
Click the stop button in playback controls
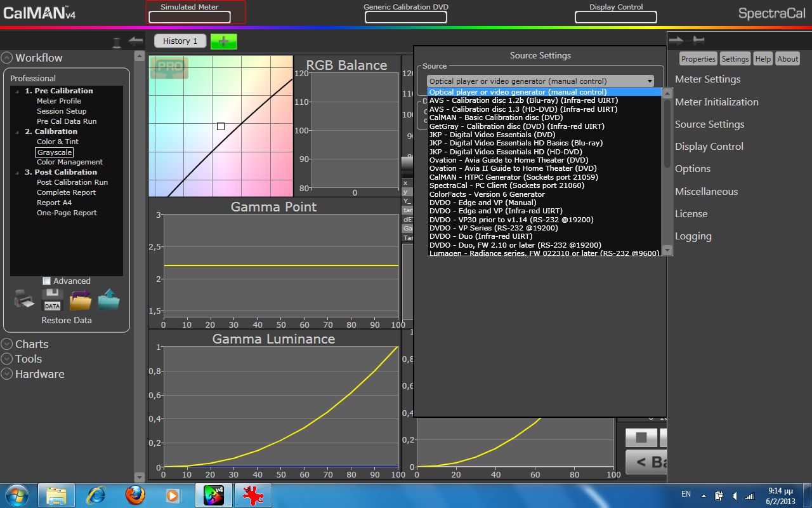(641, 438)
